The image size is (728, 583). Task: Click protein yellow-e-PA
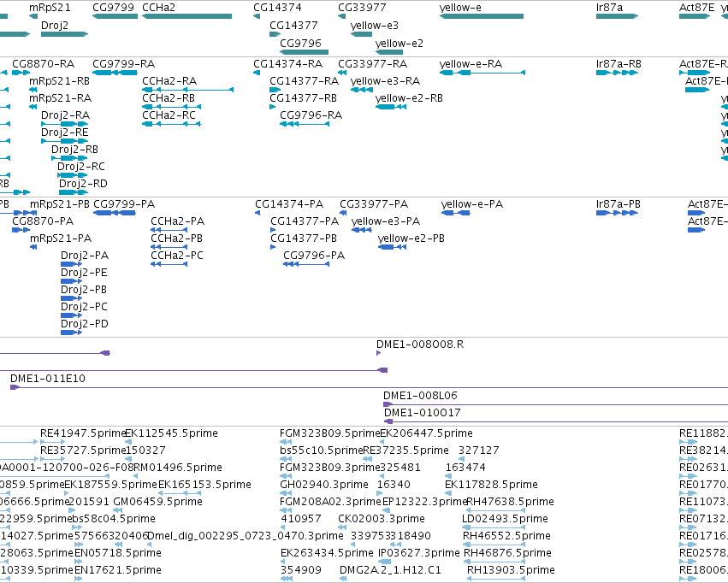(456, 213)
